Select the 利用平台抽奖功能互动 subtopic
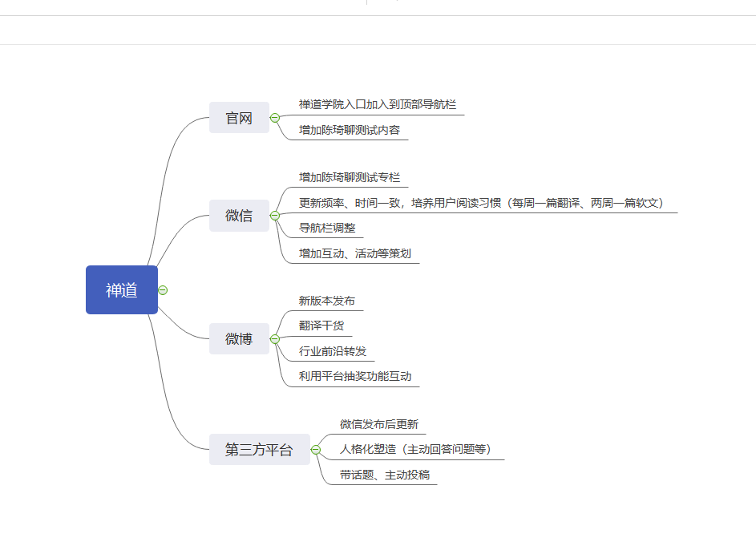 click(x=355, y=377)
